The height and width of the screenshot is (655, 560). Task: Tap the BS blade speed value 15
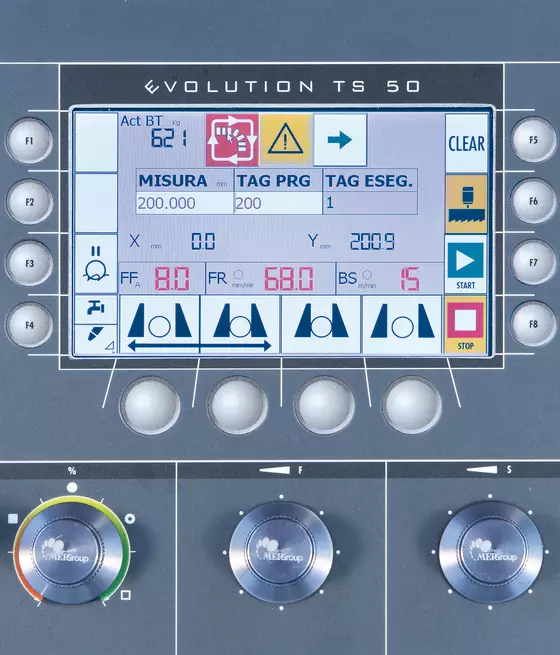click(x=410, y=279)
